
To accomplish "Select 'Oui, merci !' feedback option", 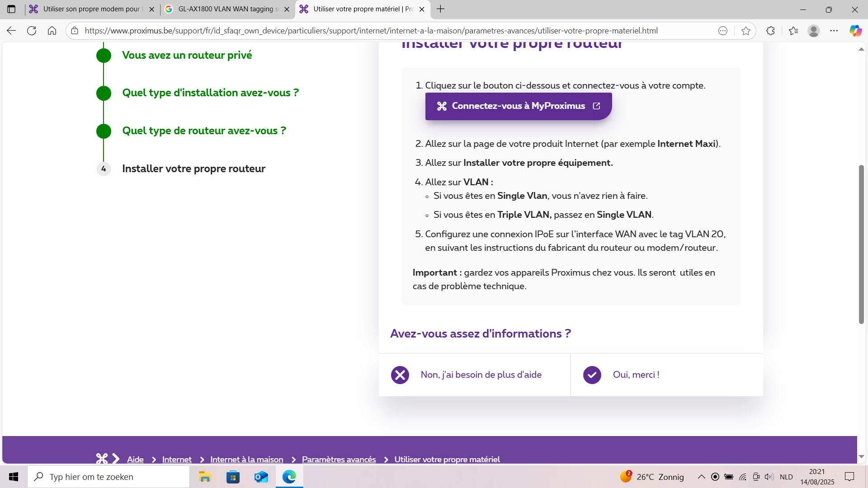I will (636, 375).
